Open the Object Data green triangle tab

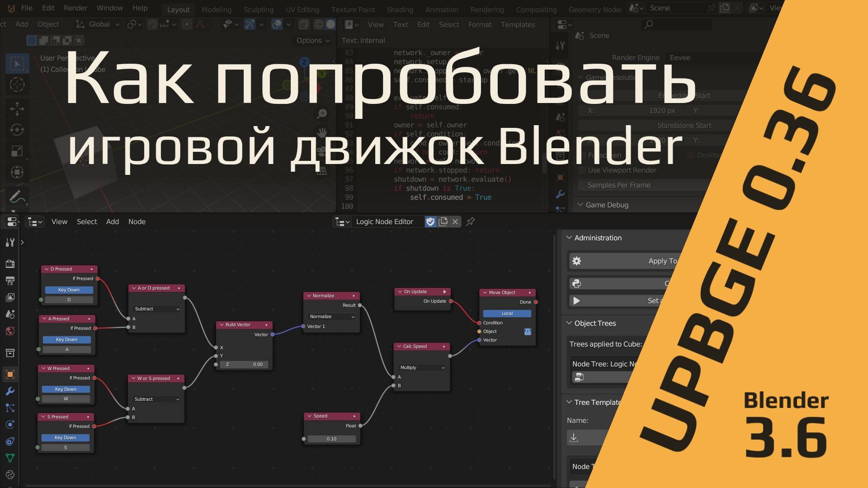(10, 458)
